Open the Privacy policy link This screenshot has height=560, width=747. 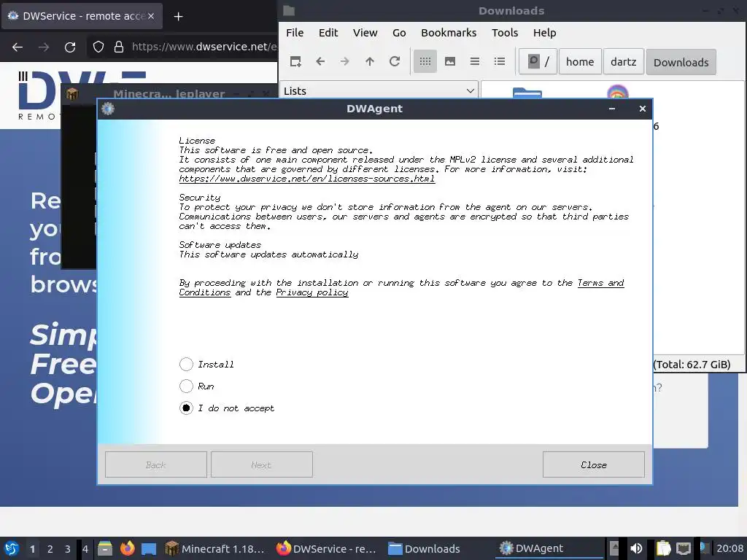coord(312,292)
